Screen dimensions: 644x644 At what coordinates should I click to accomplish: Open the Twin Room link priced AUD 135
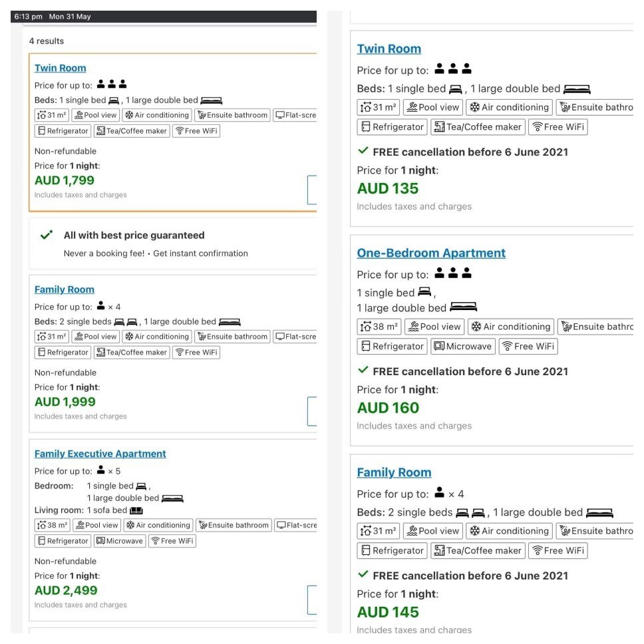pos(389,49)
